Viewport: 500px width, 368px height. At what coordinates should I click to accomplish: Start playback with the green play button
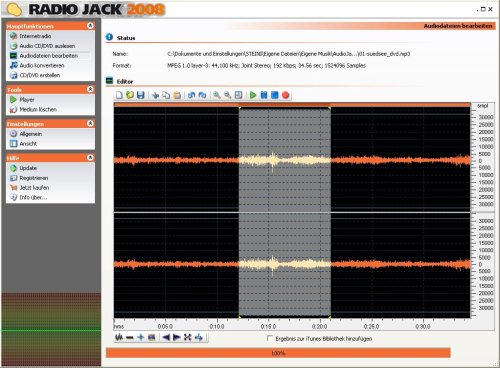253,95
